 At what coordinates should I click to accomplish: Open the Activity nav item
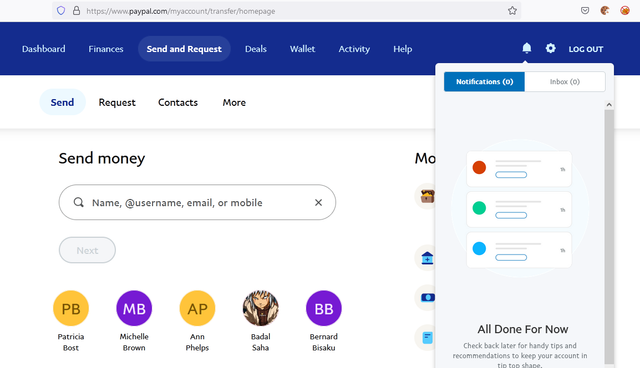(354, 49)
